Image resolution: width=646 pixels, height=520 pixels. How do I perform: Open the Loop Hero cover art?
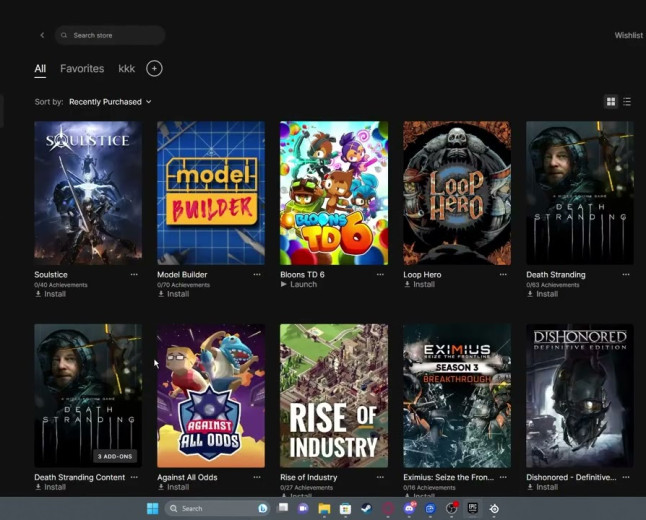(457, 193)
